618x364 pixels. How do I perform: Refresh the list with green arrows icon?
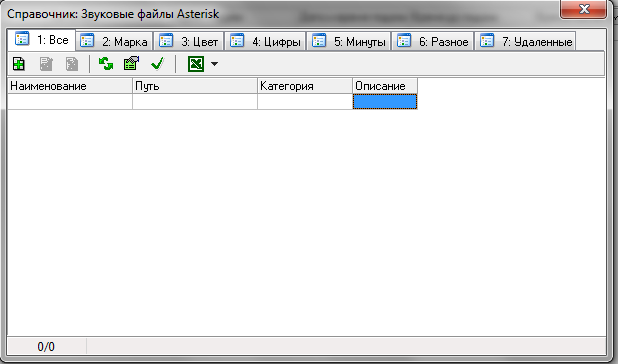click(106, 64)
